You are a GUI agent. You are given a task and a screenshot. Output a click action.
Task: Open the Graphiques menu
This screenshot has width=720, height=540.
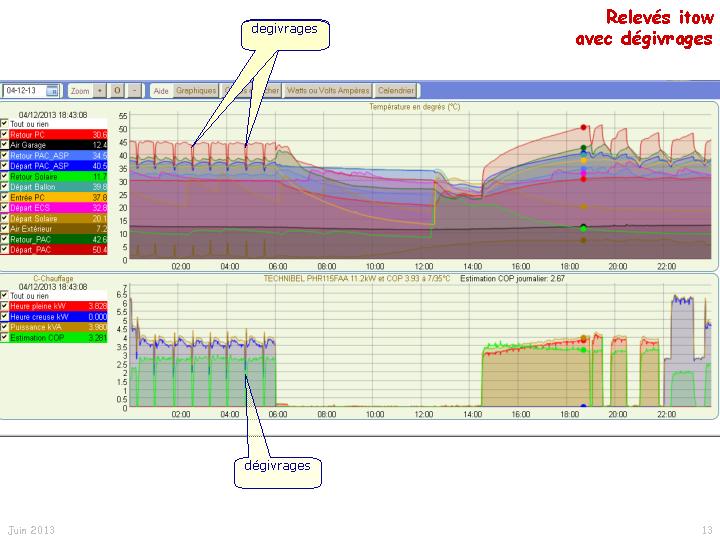(196, 91)
